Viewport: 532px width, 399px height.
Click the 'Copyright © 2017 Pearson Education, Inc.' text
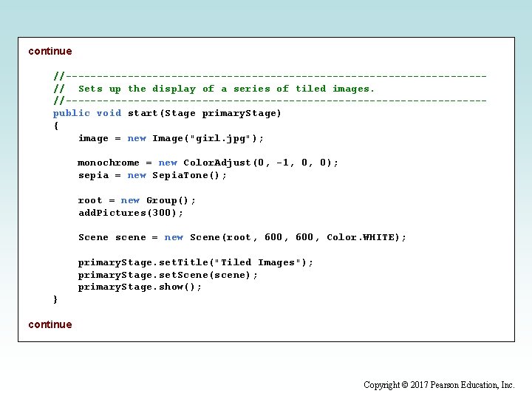point(439,385)
